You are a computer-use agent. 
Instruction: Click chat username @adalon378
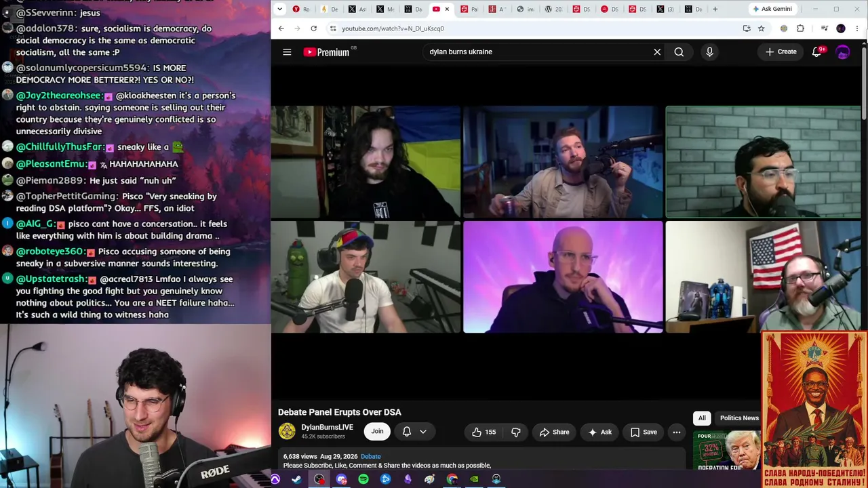(x=47, y=28)
